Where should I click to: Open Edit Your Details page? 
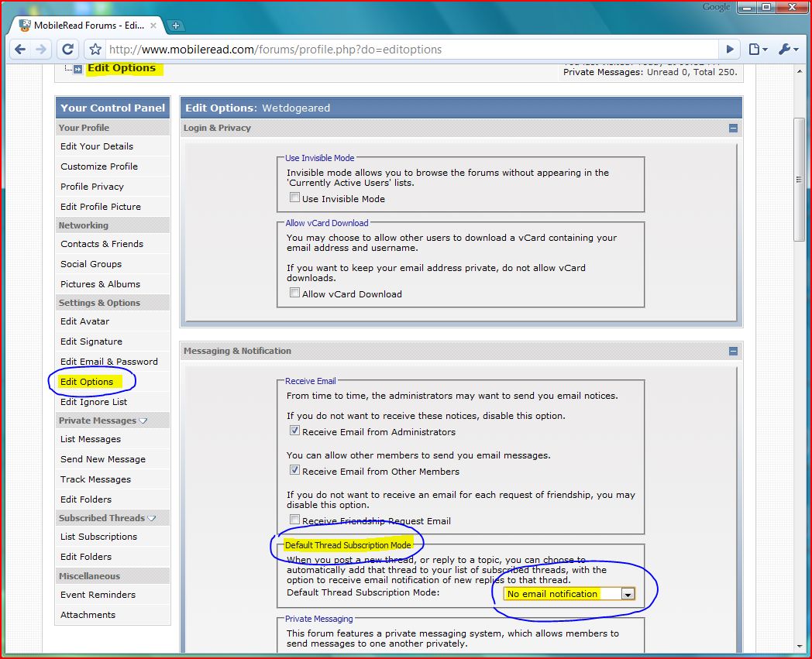tap(97, 146)
